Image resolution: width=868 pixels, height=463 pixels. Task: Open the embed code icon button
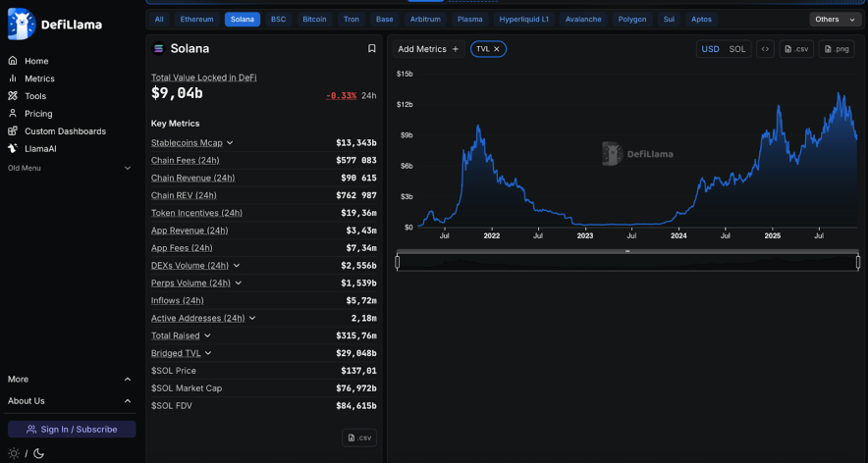pyautogui.click(x=765, y=49)
